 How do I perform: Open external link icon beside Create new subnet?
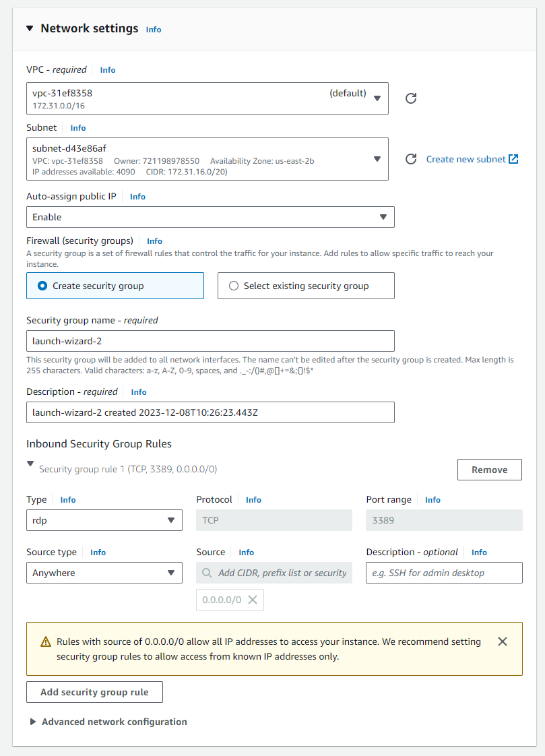tap(513, 159)
